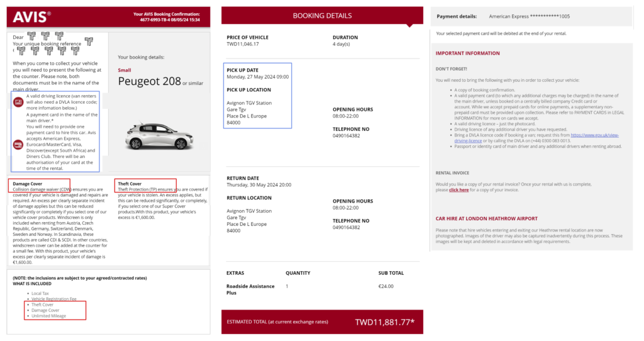The height and width of the screenshot is (341, 644).
Task: Click the '4 day(s)' duration value
Action: coord(341,44)
